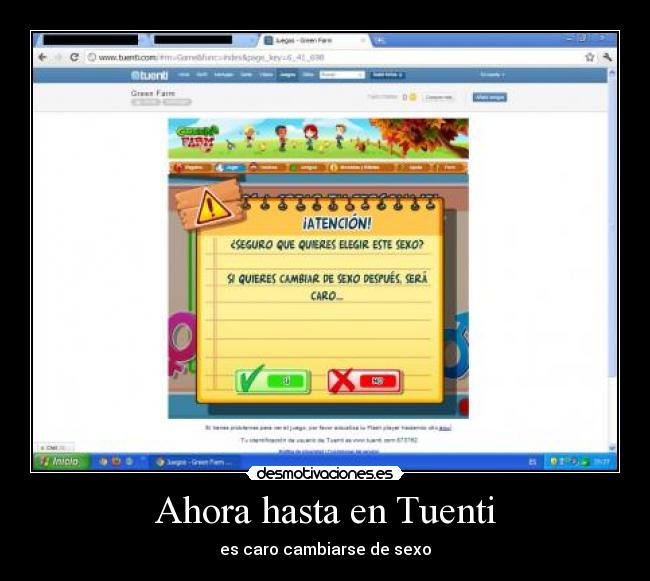This screenshot has height=581, width=650.
Task: Open Juegos in the Tuenti navigation bar
Action: [x=287, y=75]
